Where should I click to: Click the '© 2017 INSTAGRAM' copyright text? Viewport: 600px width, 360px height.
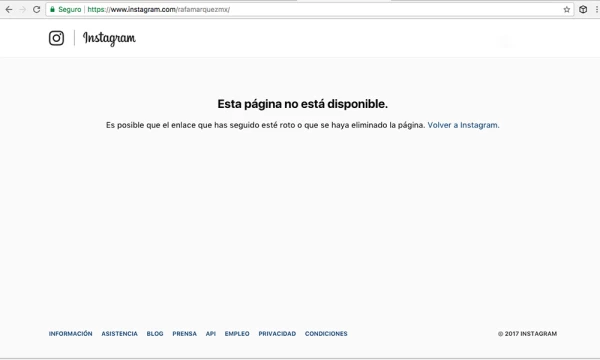coord(527,334)
